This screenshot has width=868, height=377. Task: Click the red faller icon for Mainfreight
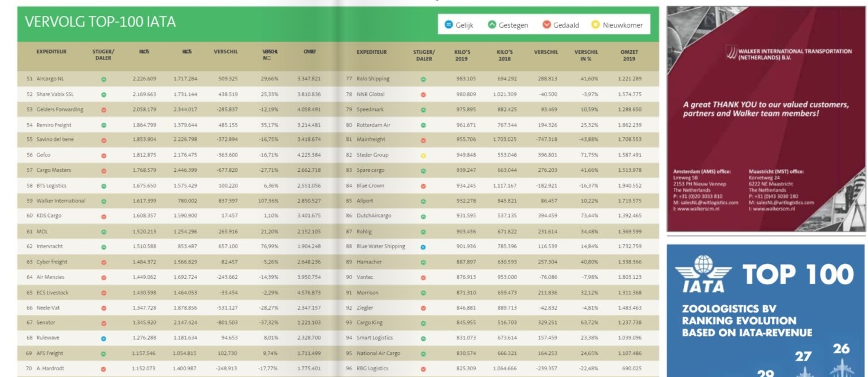click(x=423, y=140)
